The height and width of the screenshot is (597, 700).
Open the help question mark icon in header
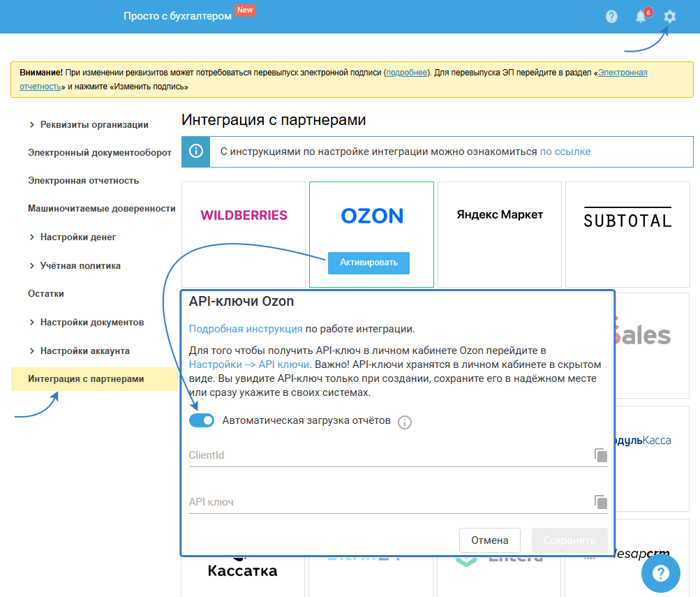pyautogui.click(x=611, y=17)
